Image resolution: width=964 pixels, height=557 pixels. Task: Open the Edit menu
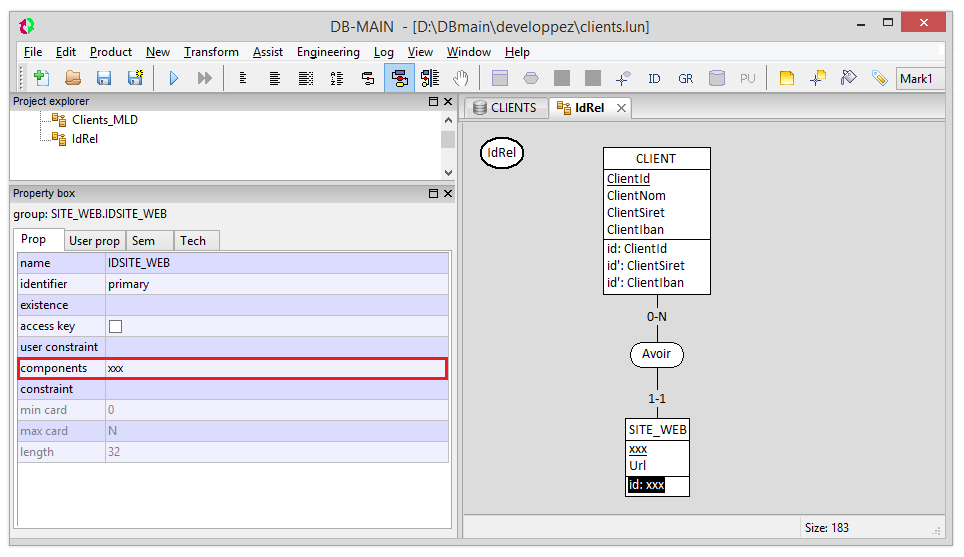point(66,52)
